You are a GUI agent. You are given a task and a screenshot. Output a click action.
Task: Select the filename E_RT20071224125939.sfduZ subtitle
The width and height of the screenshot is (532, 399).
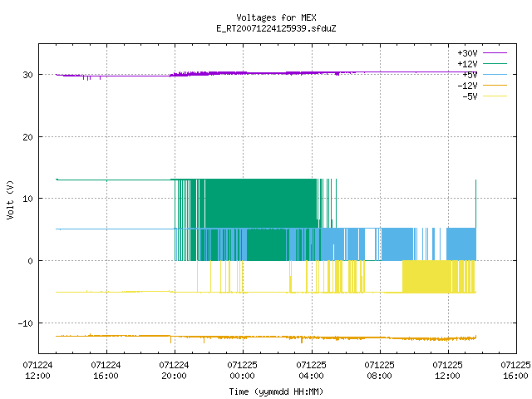click(x=276, y=28)
